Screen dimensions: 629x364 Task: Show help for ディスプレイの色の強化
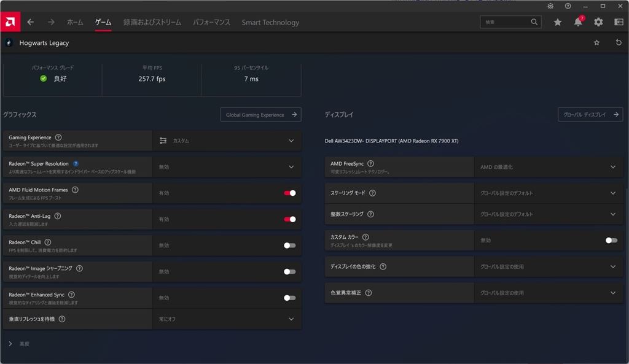click(x=383, y=266)
